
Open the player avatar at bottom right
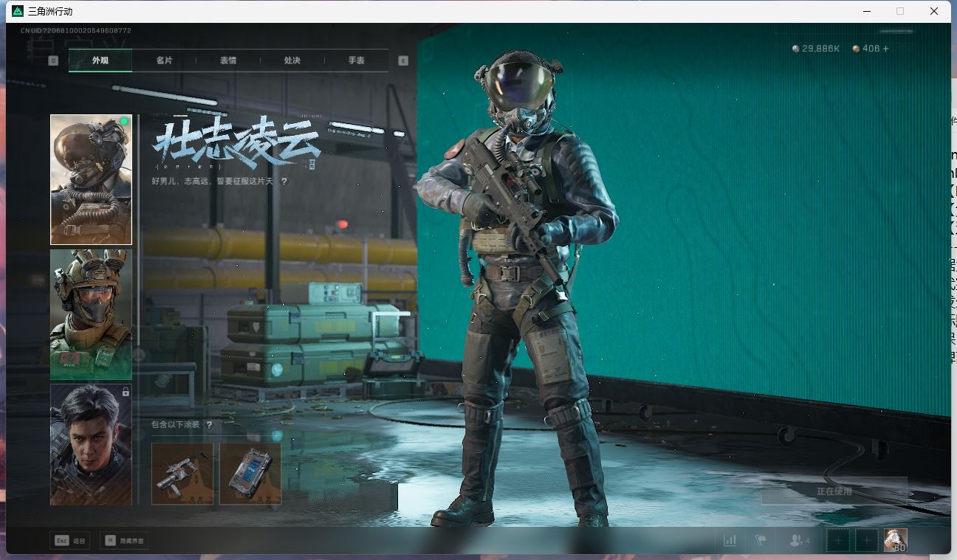pyautogui.click(x=896, y=540)
